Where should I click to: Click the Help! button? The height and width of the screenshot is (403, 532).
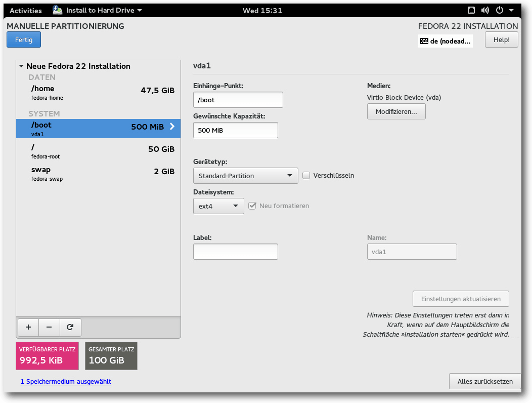click(x=502, y=39)
